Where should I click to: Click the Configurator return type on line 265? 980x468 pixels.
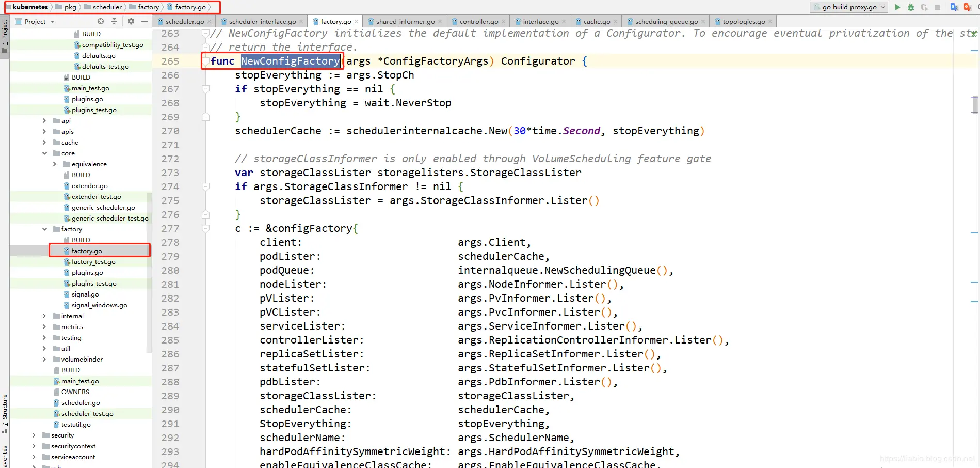(538, 61)
